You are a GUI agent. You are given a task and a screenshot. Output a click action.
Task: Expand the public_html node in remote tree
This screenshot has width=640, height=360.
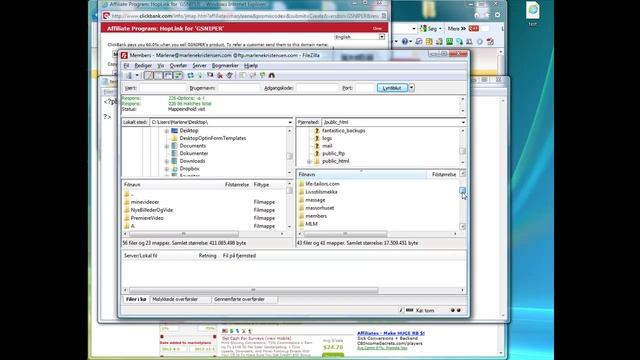[x=309, y=161]
